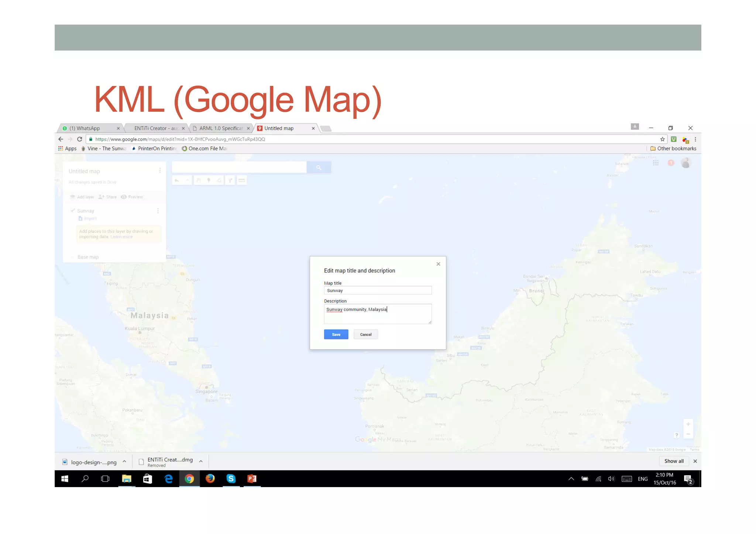756x534 pixels.
Task: Zoom out on the map
Action: click(688, 434)
